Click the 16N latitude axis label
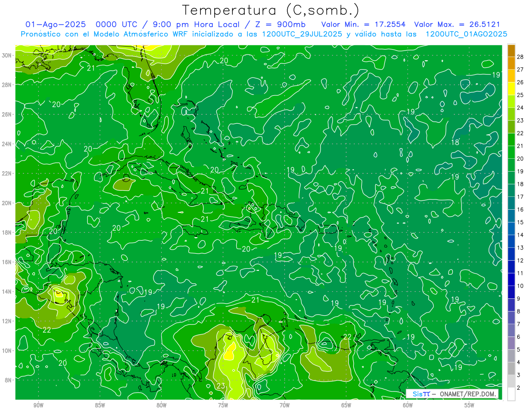The height and width of the screenshot is (411, 532). 8,262
